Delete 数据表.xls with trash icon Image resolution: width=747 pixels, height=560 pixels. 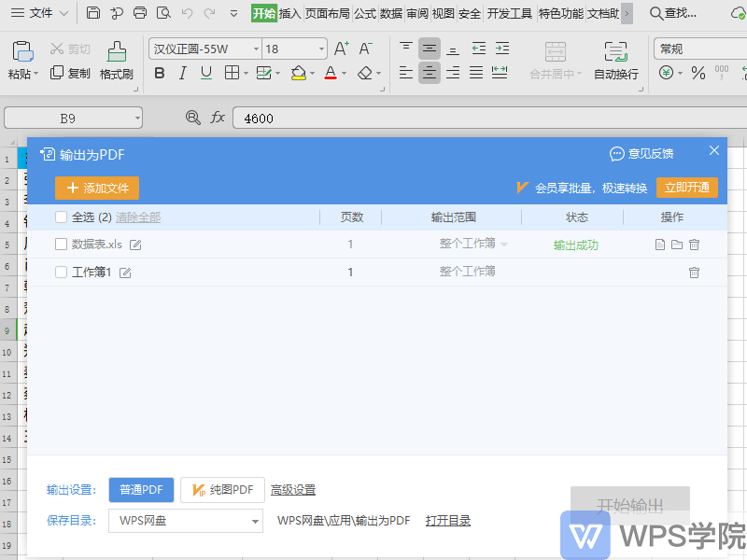pyautogui.click(x=694, y=245)
